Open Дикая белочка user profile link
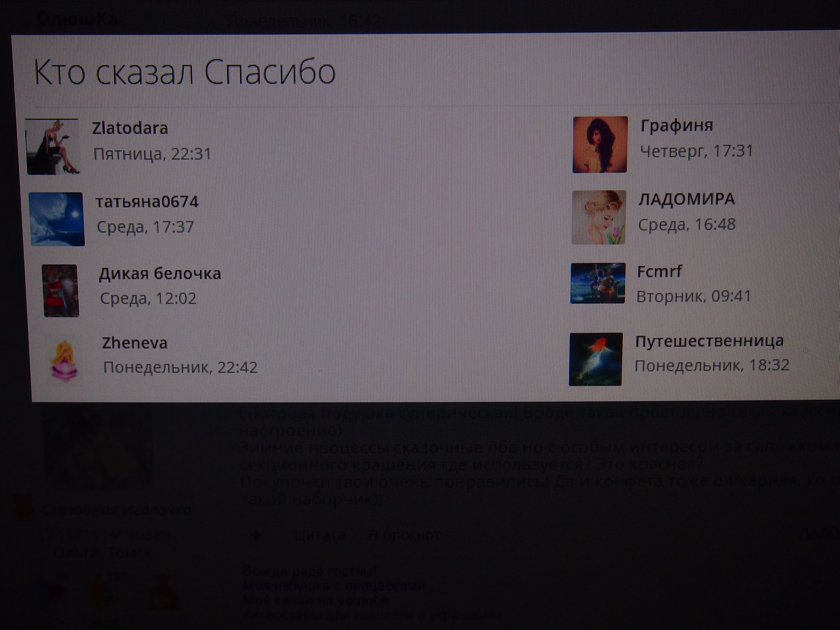 160,274
